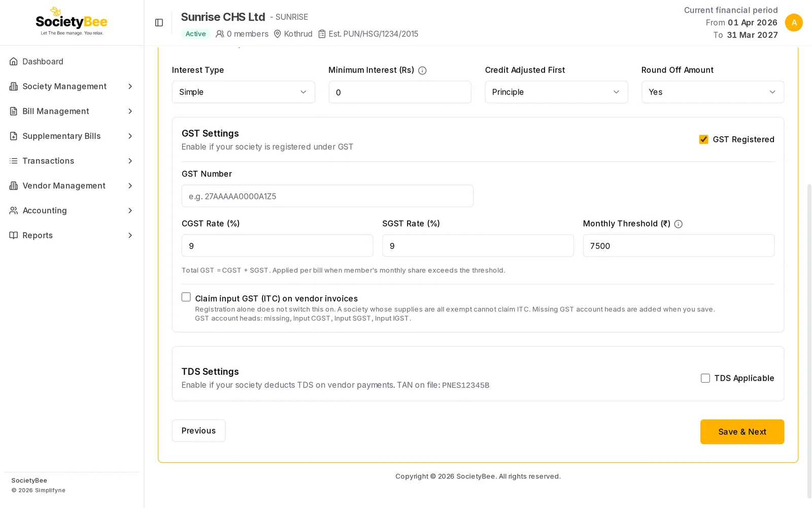
Task: Click the '0 members' text
Action: pyautogui.click(x=248, y=34)
